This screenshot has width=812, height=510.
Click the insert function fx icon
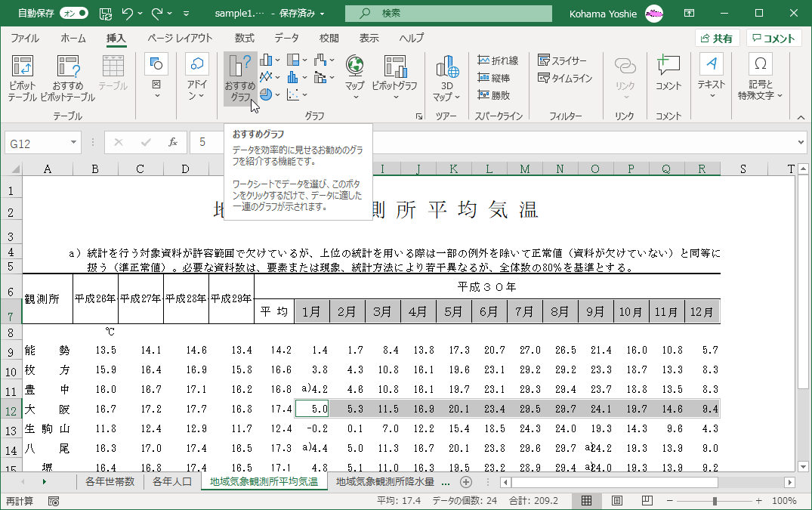coord(173,142)
